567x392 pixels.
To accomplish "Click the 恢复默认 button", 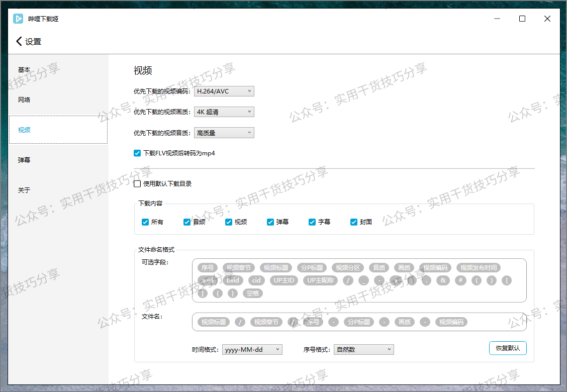I will 507,348.
